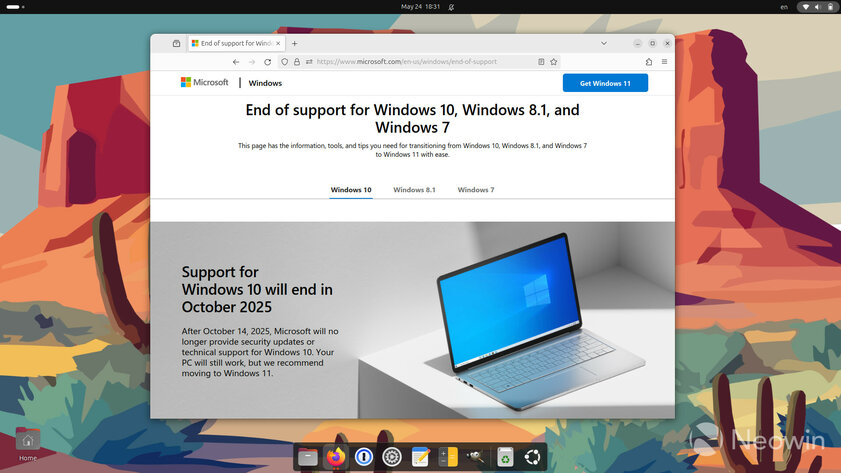Open 1Password from the dock
Screen dimensions: 841x473
364,457
